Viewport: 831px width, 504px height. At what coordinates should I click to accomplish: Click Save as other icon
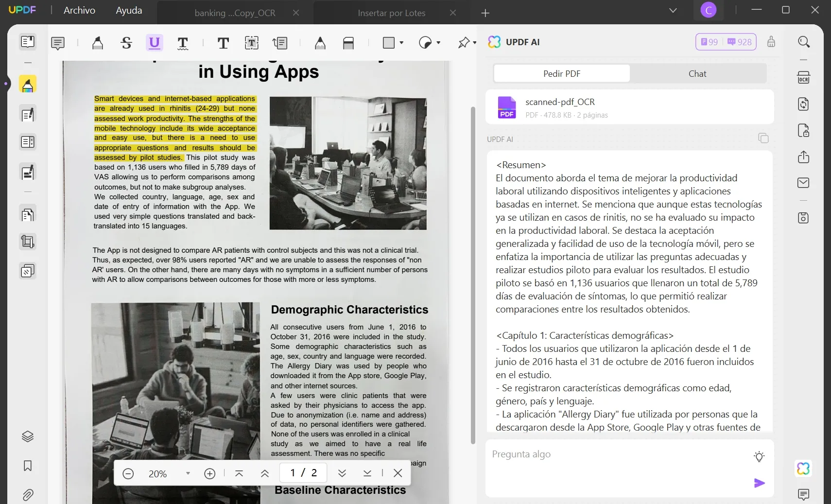(x=804, y=218)
